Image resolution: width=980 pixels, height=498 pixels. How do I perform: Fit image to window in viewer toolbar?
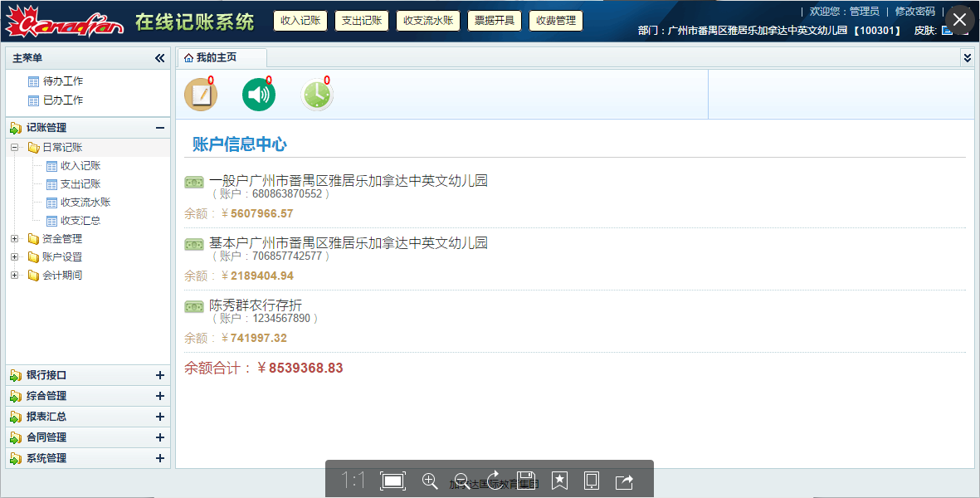[392, 481]
